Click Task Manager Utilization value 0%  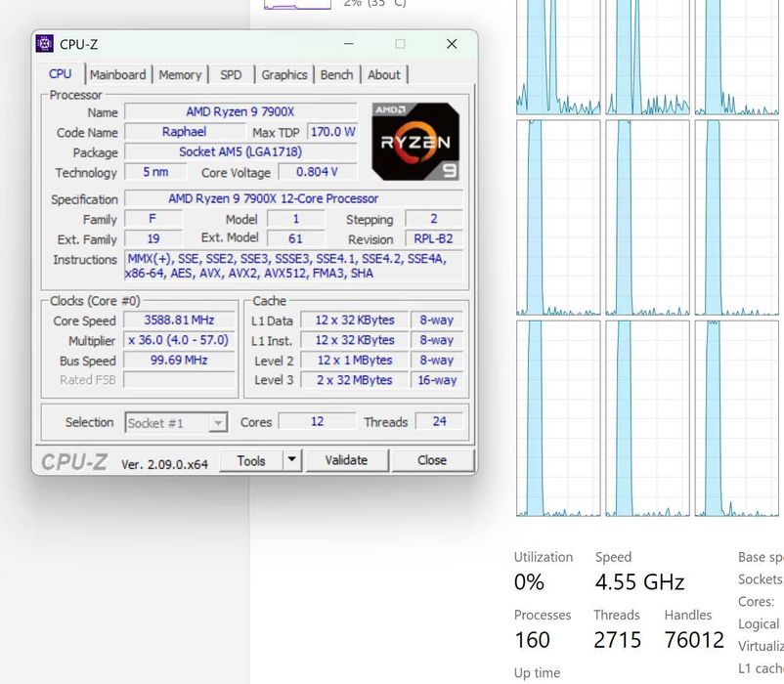[529, 582]
